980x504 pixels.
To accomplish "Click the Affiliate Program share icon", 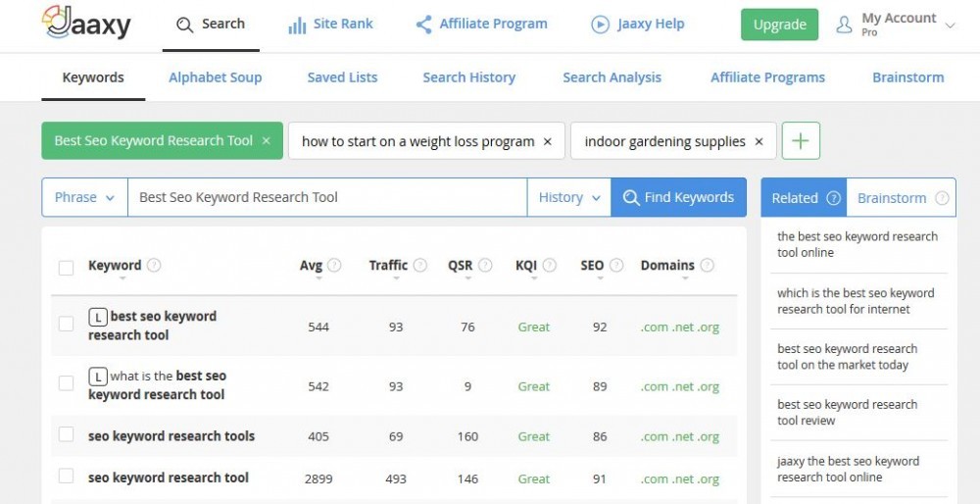I will tap(423, 25).
